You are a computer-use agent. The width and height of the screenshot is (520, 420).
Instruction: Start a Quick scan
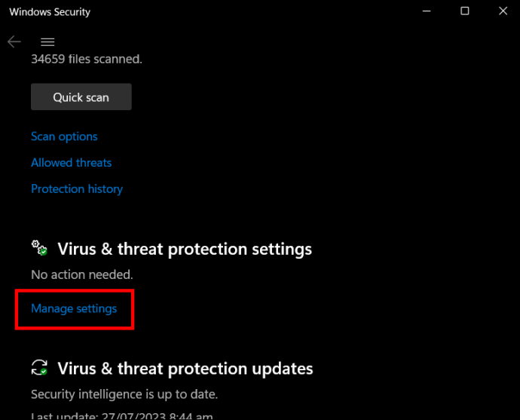pos(81,97)
